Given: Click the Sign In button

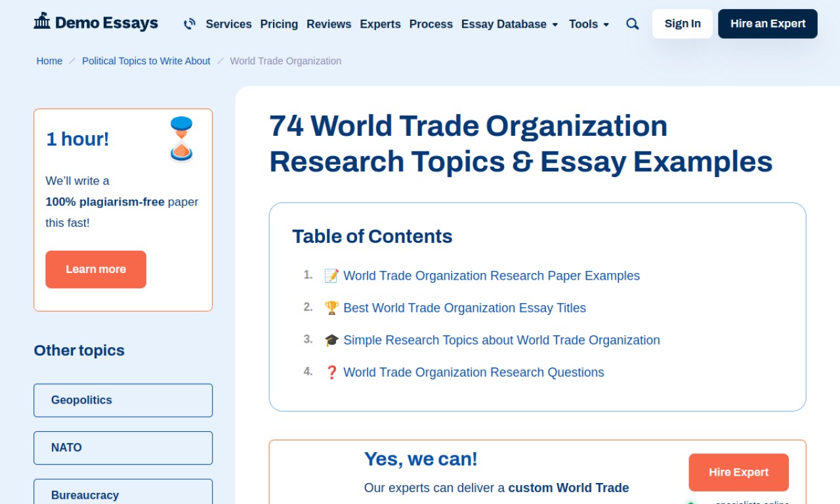Looking at the screenshot, I should (682, 24).
